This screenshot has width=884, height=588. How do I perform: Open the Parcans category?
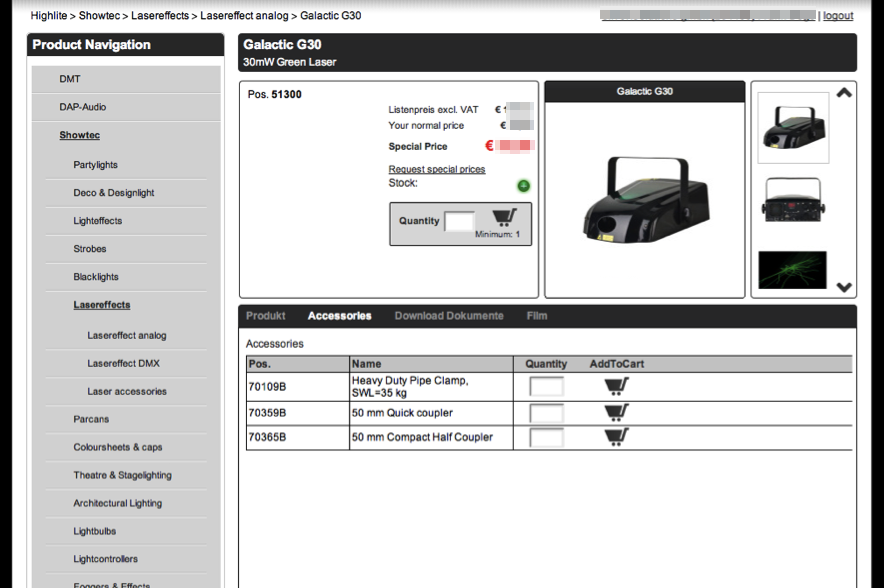[91, 419]
